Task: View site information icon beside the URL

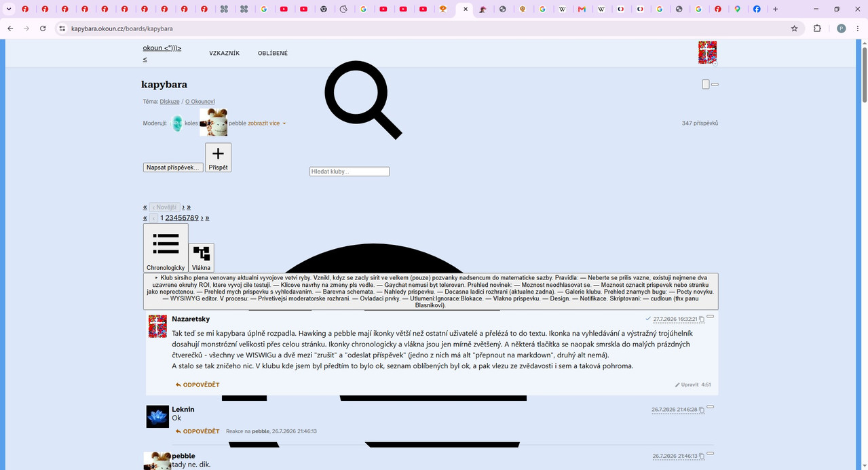Action: (x=62, y=28)
